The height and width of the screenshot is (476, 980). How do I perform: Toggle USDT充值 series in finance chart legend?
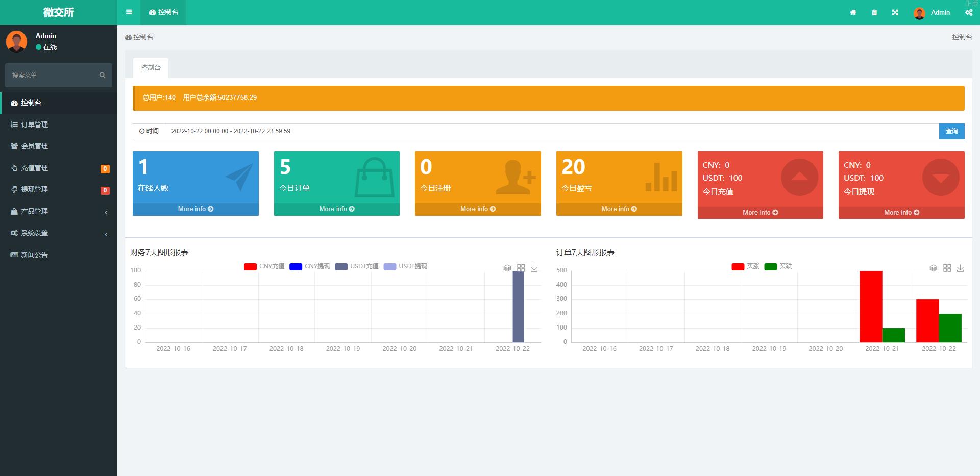pos(357,266)
